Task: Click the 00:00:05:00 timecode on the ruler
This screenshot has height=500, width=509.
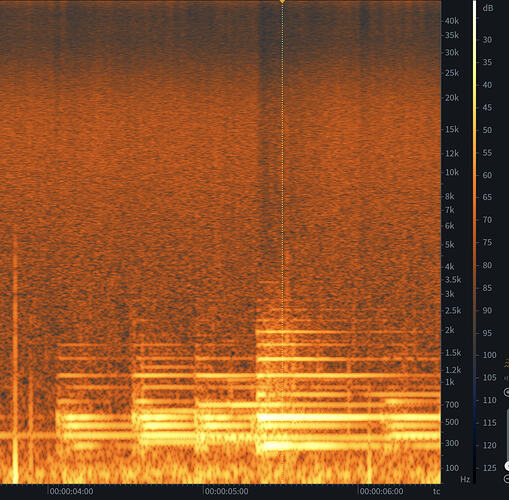Action: 226,491
